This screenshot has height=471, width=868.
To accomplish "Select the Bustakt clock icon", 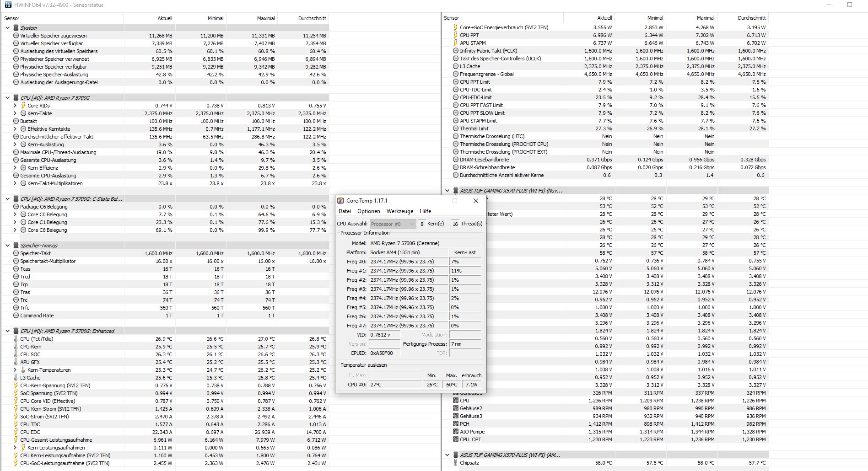I will tap(16, 121).
